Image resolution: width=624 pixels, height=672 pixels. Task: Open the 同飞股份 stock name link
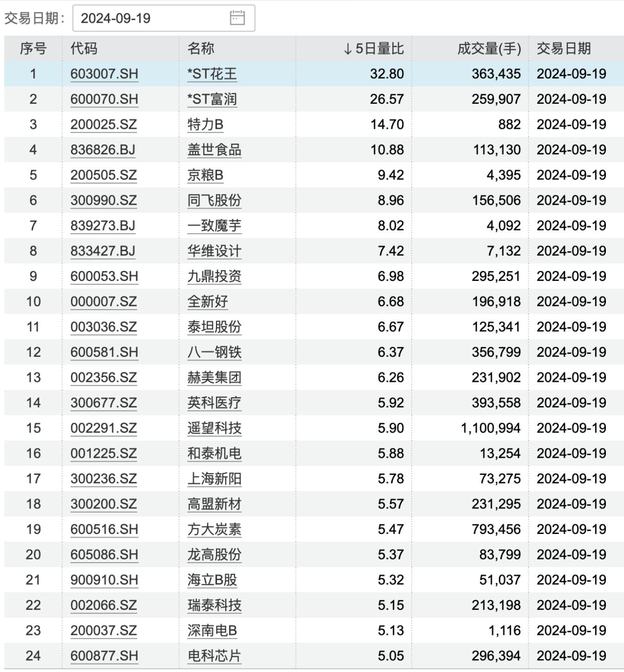click(214, 200)
